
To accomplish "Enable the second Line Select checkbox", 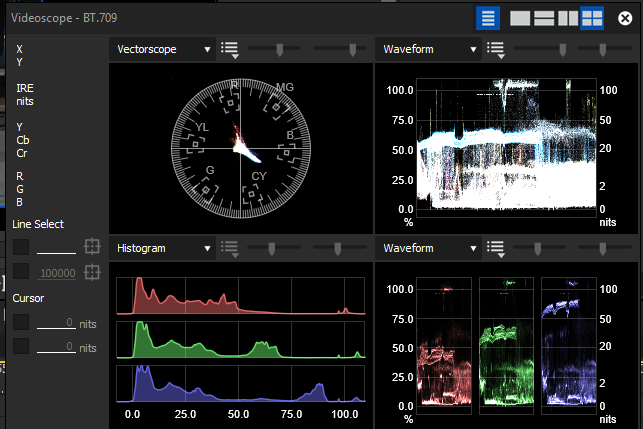I will (21, 272).
